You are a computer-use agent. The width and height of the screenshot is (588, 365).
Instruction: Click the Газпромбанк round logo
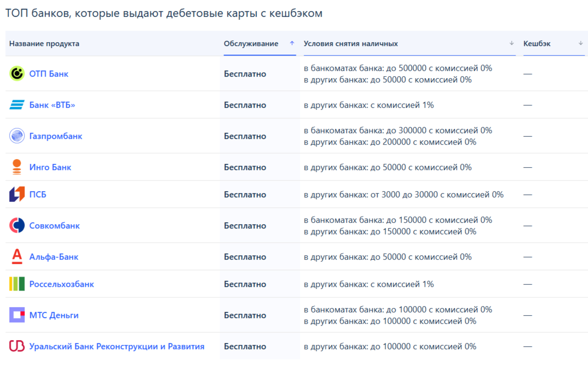pos(17,136)
